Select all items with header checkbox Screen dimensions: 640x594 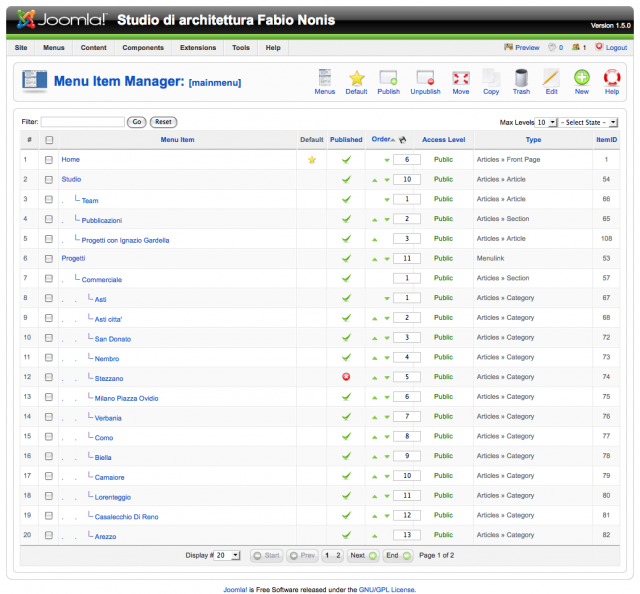pyautogui.click(x=49, y=140)
